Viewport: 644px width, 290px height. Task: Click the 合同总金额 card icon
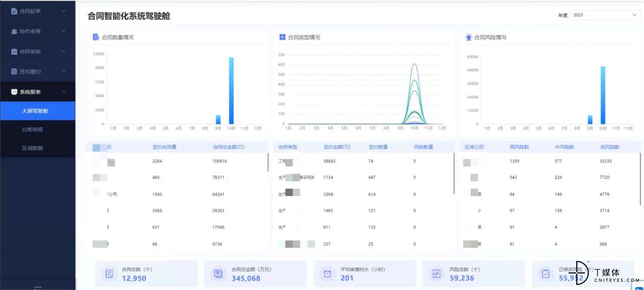coord(218,274)
